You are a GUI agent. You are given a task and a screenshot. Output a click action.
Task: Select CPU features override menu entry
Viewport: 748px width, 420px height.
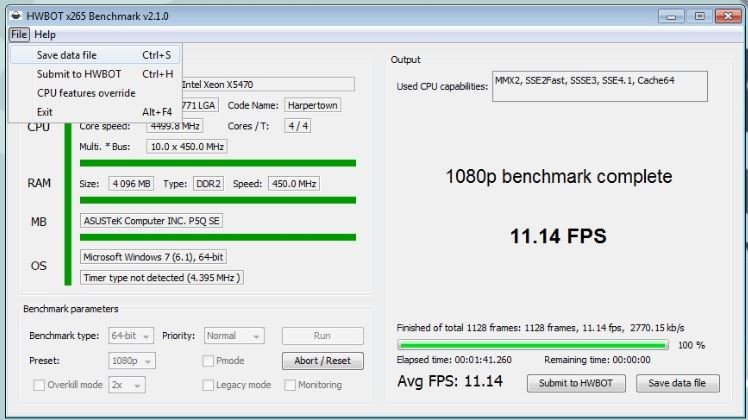tap(95, 93)
